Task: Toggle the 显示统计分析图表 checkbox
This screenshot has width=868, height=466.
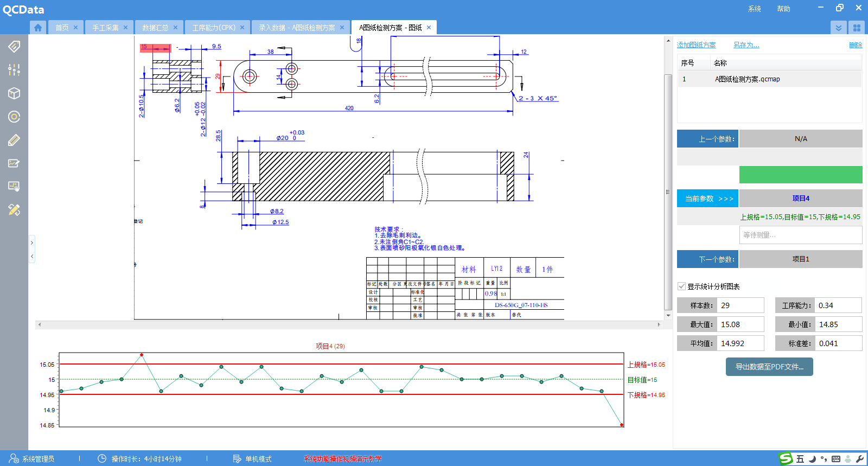Action: (x=682, y=286)
